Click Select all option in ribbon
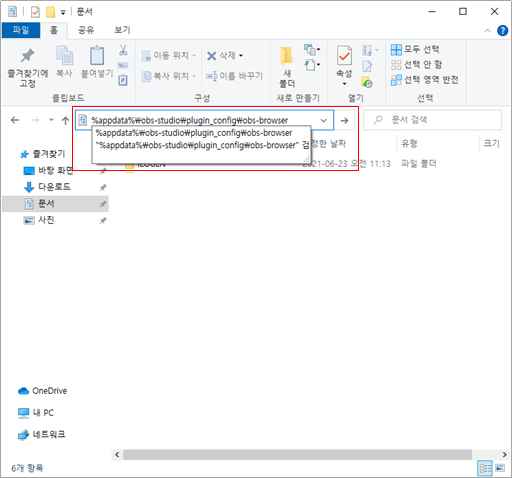Image resolution: width=512 pixels, height=478 pixels. pos(415,50)
